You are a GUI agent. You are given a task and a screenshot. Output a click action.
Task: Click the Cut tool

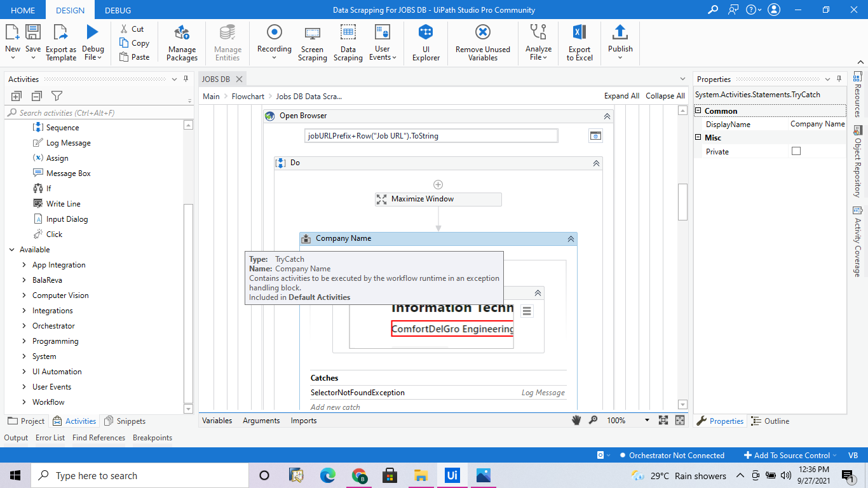[132, 29]
